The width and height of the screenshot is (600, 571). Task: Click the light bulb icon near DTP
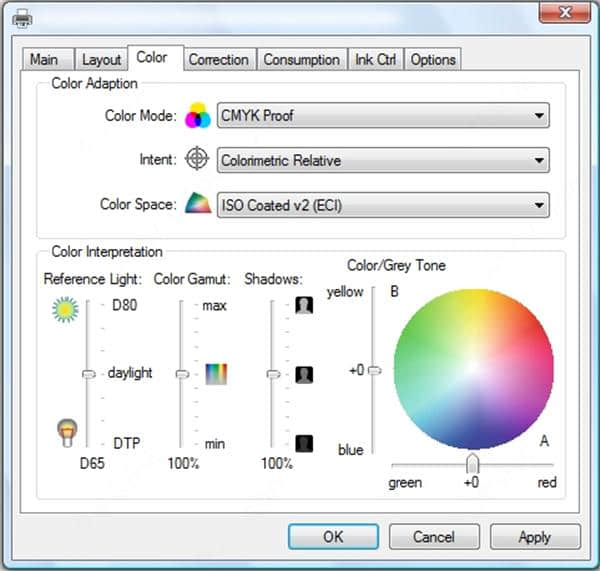(67, 433)
